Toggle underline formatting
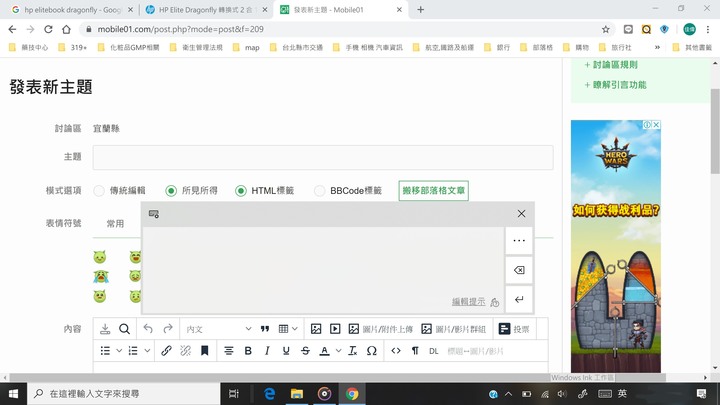The height and width of the screenshot is (405, 720). [x=286, y=351]
